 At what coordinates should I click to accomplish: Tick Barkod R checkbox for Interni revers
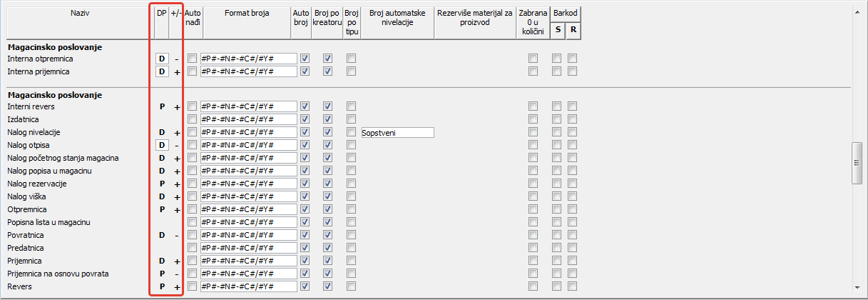[573, 106]
